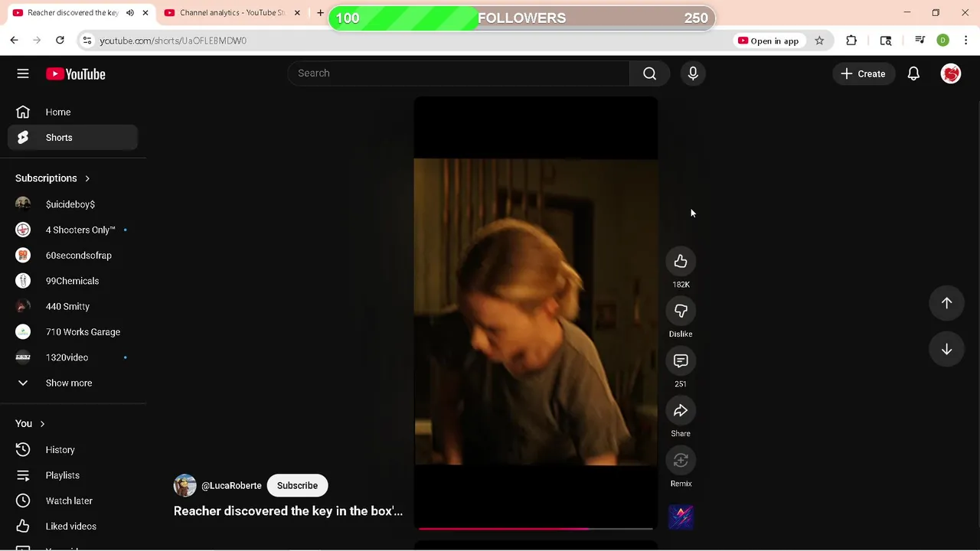This screenshot has height=551, width=980.
Task: Start voice search with the microphone
Action: click(693, 73)
